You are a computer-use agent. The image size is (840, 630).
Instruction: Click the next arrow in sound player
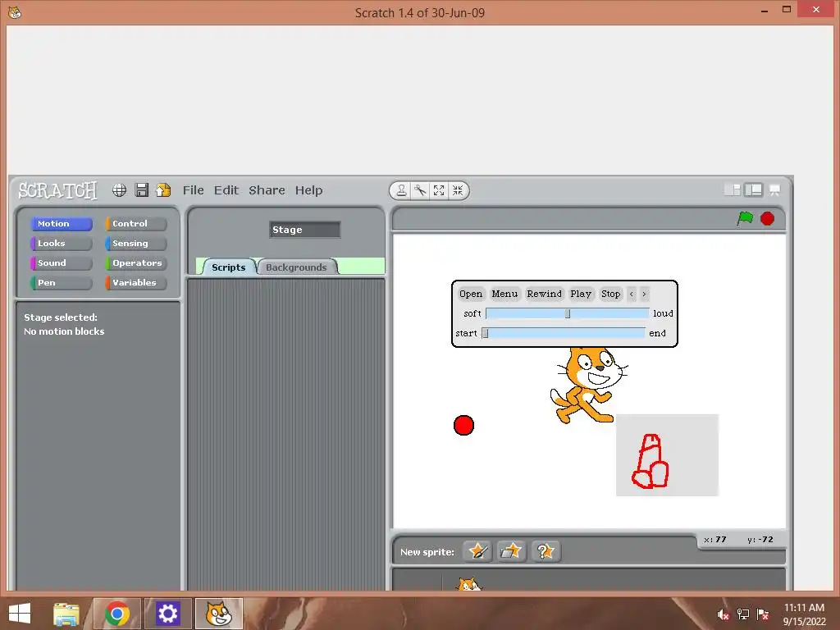click(x=645, y=294)
